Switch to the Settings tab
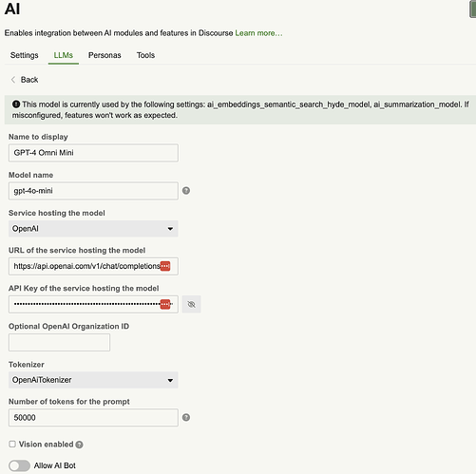The width and height of the screenshot is (476, 474). point(25,55)
